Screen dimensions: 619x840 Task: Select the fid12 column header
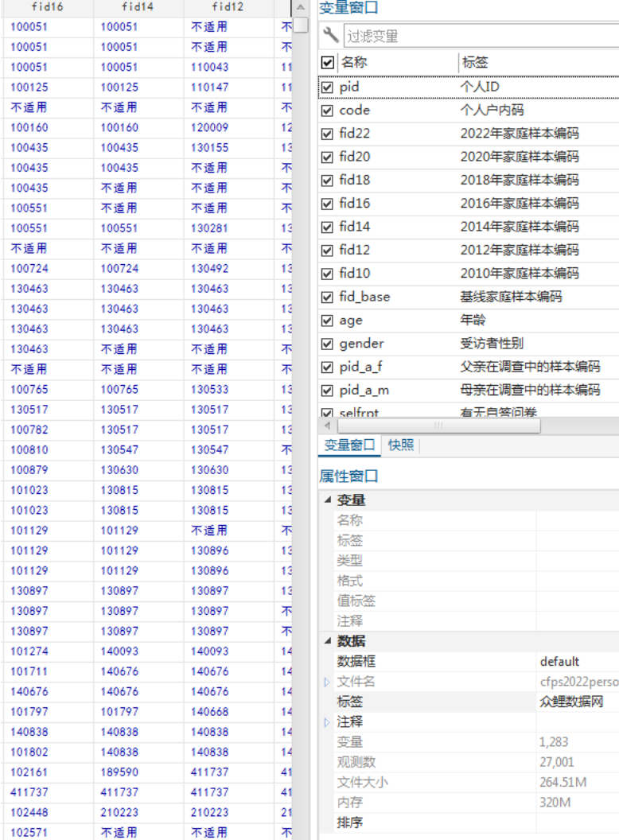[x=228, y=7]
